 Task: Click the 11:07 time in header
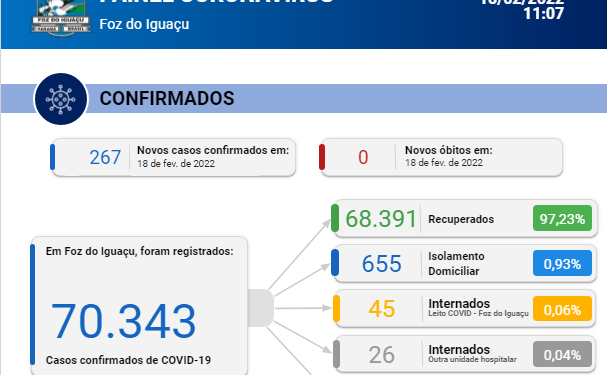coord(544,14)
